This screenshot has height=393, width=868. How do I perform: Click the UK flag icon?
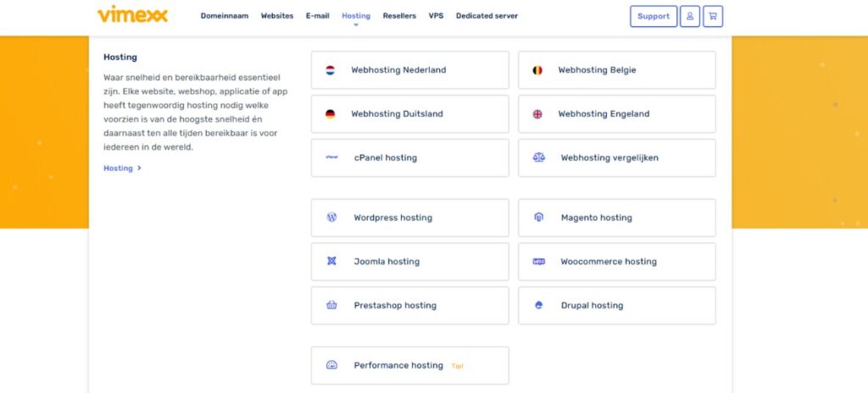pos(537,114)
